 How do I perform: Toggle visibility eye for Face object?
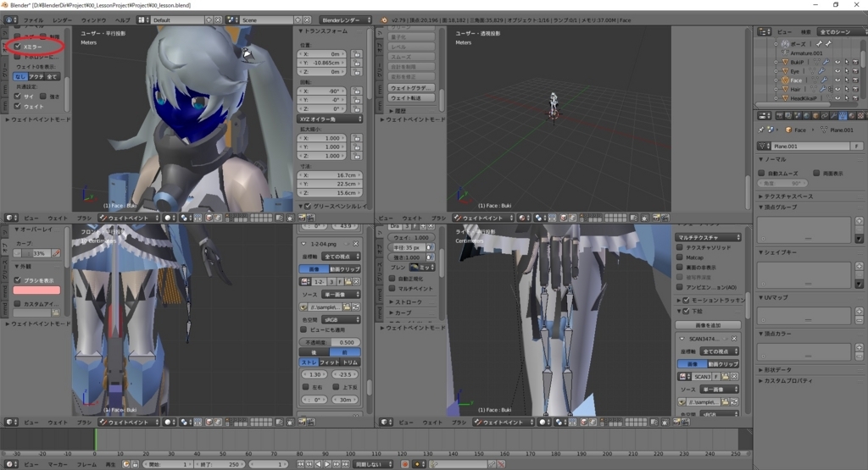(x=838, y=80)
